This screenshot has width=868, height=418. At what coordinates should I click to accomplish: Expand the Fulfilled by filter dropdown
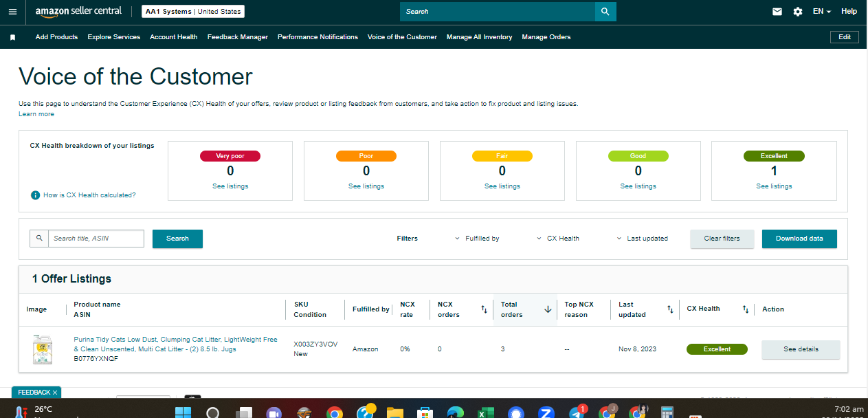[478, 239]
